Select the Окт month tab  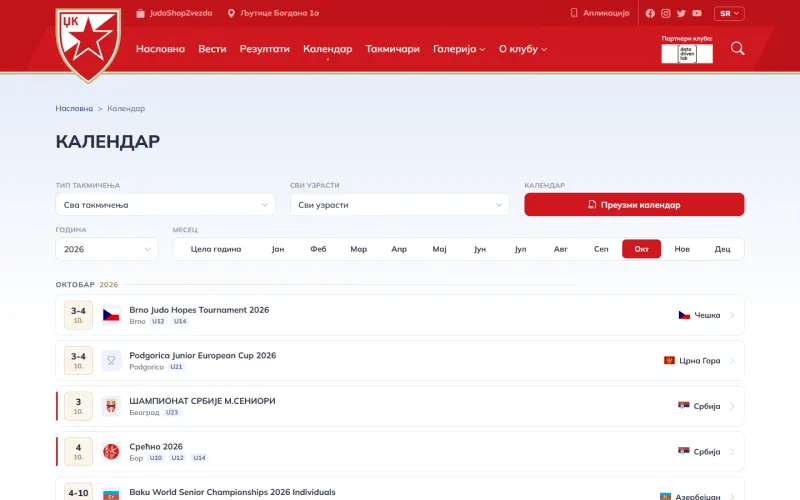[x=641, y=249]
